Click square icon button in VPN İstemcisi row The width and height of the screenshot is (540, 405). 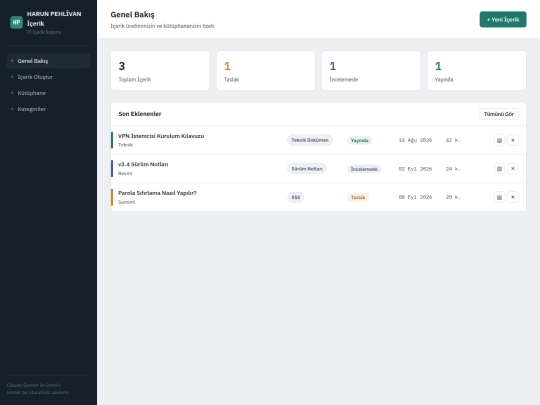click(499, 140)
